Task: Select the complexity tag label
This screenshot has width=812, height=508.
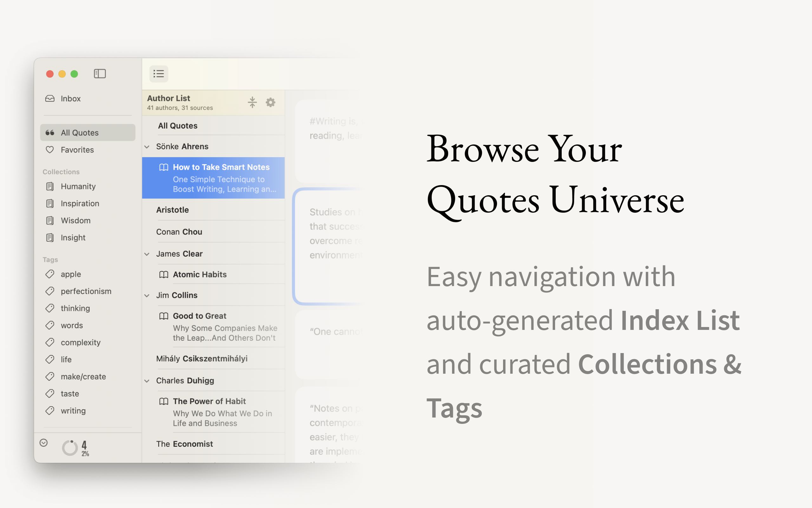Action: (x=81, y=343)
